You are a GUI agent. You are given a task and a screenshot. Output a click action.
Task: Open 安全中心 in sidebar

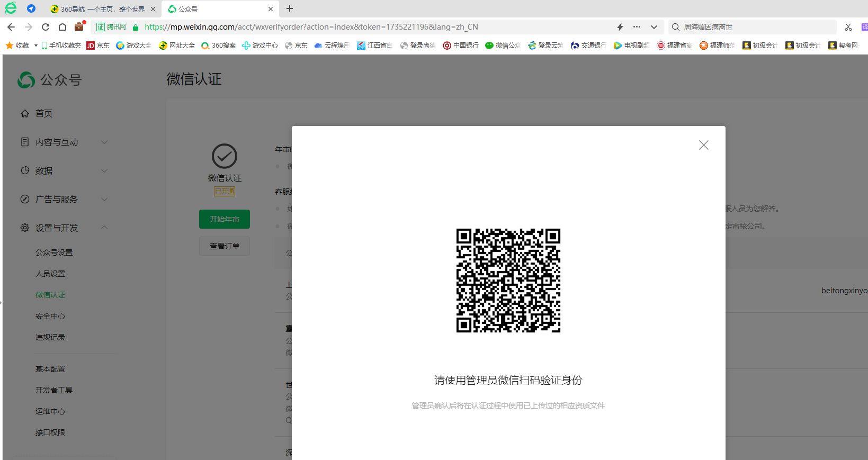[50, 316]
